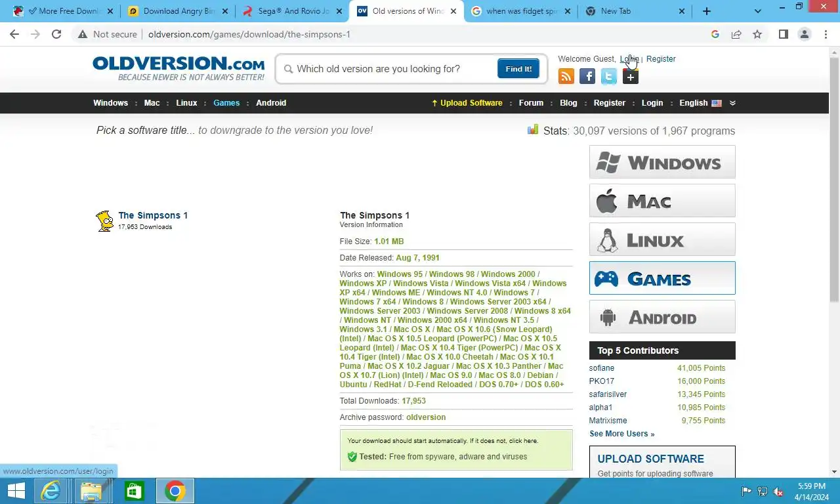
Task: Open Games in navigation bar
Action: (x=226, y=103)
